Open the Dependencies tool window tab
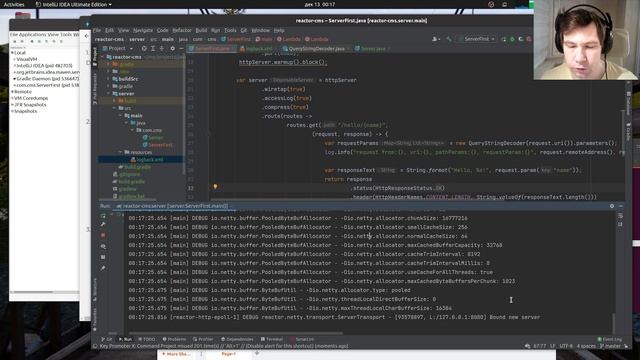This screenshot has height=360, width=640. [237, 339]
